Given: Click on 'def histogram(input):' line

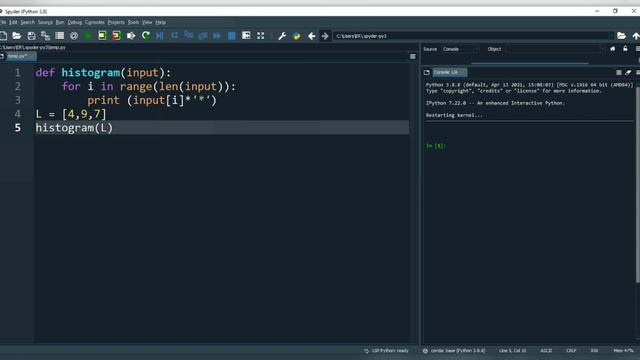Looking at the screenshot, I should (x=103, y=73).
